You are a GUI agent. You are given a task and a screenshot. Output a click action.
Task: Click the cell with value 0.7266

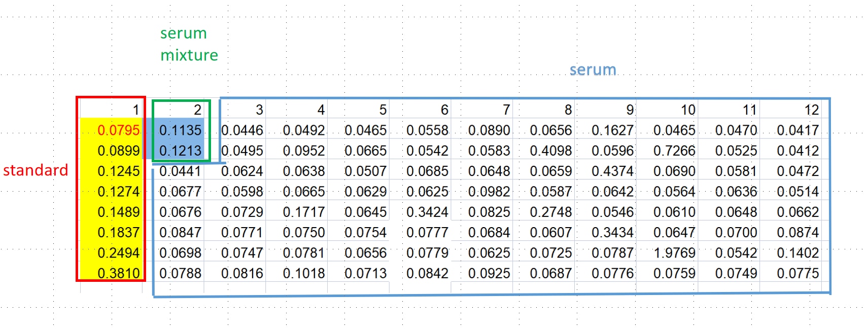[x=674, y=151]
